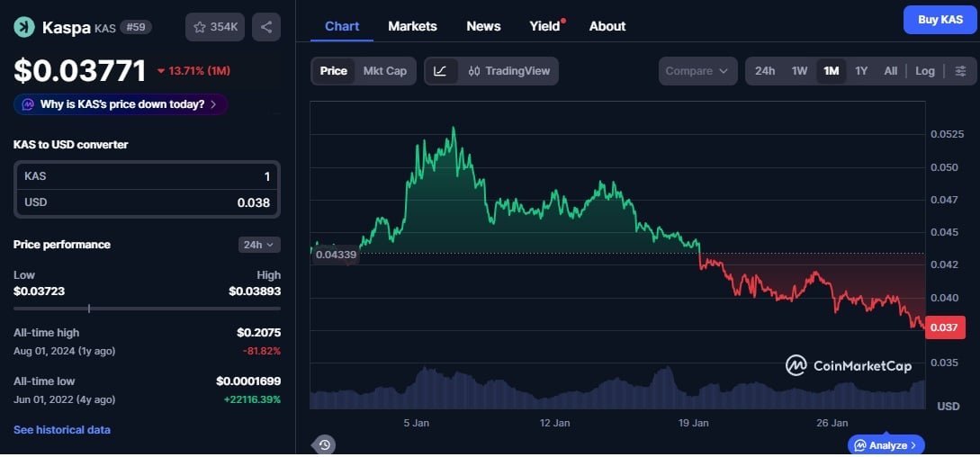Click the Kaspa logo icon
The height and width of the screenshot is (457, 980).
point(24,27)
